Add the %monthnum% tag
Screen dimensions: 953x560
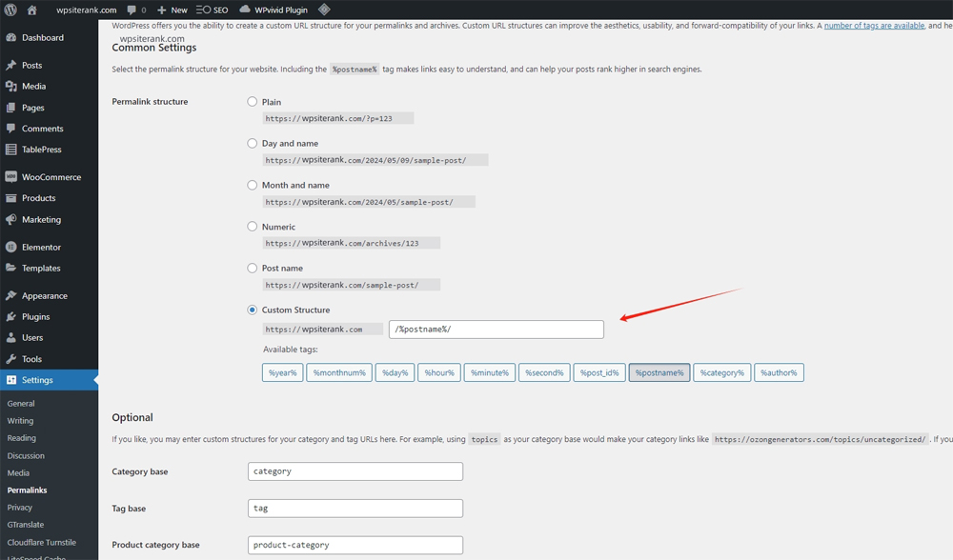click(339, 372)
